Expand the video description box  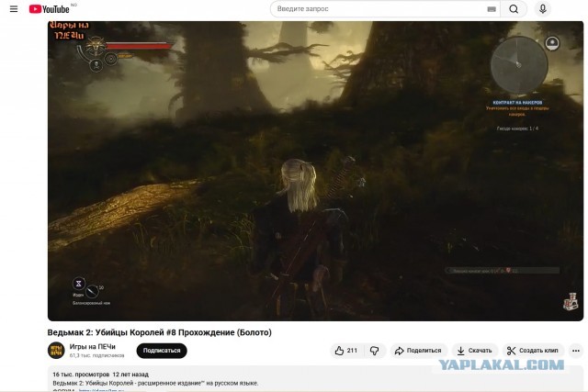[315, 379]
